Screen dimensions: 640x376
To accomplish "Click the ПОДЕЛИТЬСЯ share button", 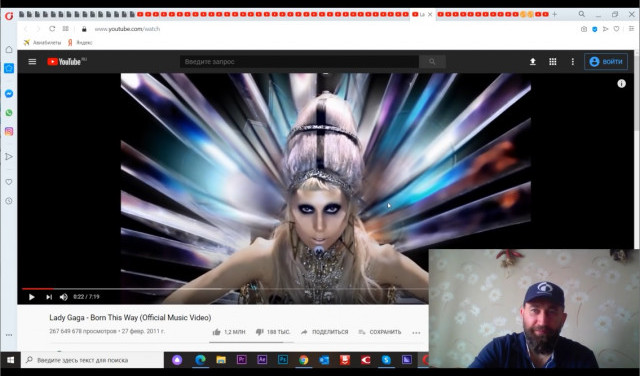I will click(x=324, y=332).
